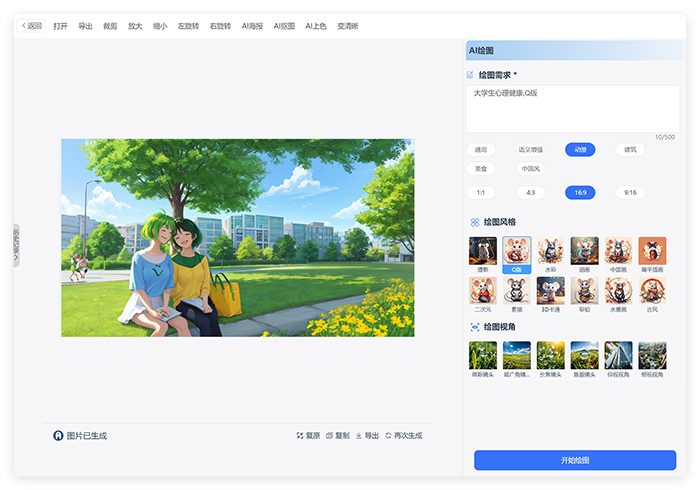Switch aspect ratio to 9:16
700x490 pixels.
pos(630,192)
